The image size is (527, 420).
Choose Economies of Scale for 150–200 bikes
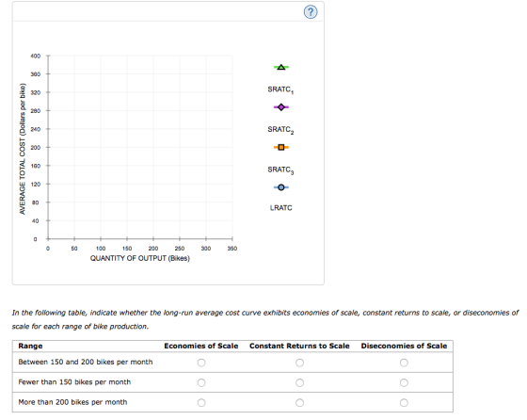[201, 363]
